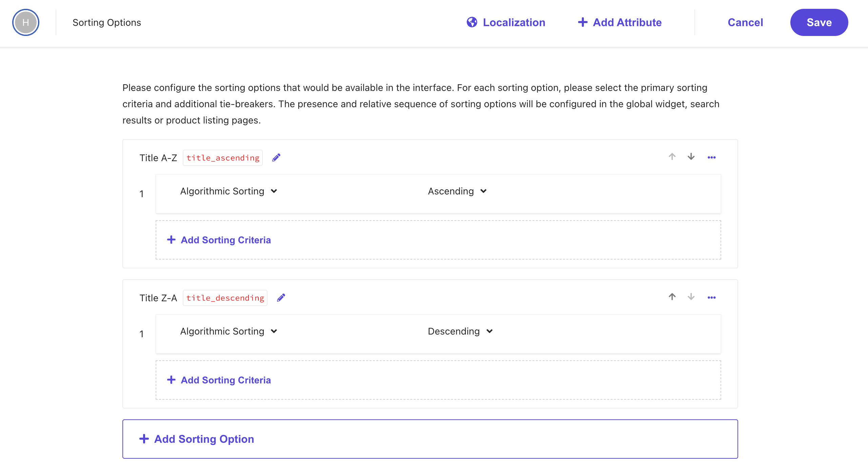Click the H user avatar icon

click(26, 22)
